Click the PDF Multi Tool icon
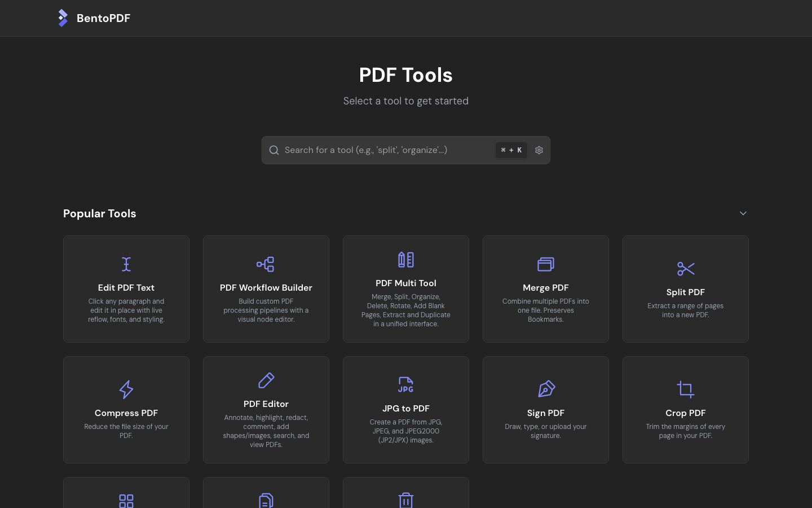Image resolution: width=812 pixels, height=508 pixels. click(x=406, y=260)
